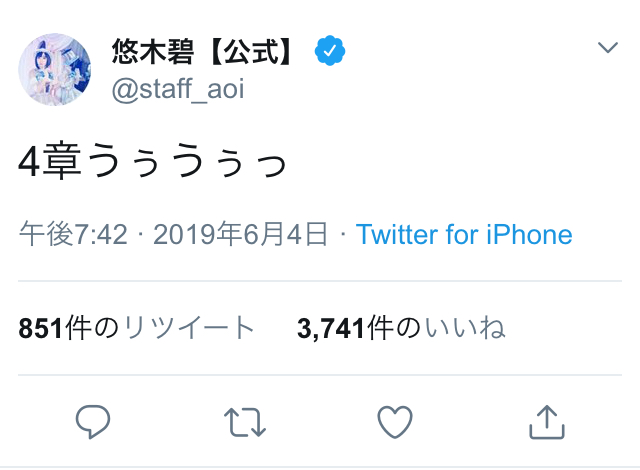The width and height of the screenshot is (640, 470).
Task: Open the share sheet with the upload icon
Action: (546, 420)
